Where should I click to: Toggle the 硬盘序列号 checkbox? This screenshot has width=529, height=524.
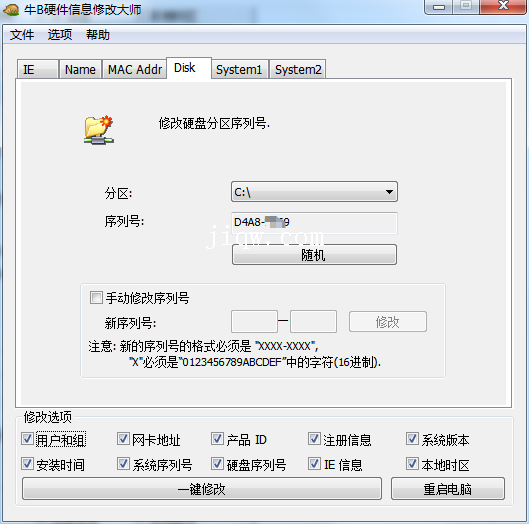pyautogui.click(x=217, y=464)
